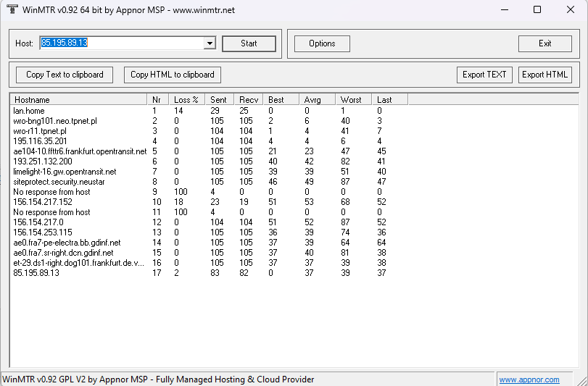The width and height of the screenshot is (588, 386).
Task: Maximize the WinMTR window
Action: (537, 10)
